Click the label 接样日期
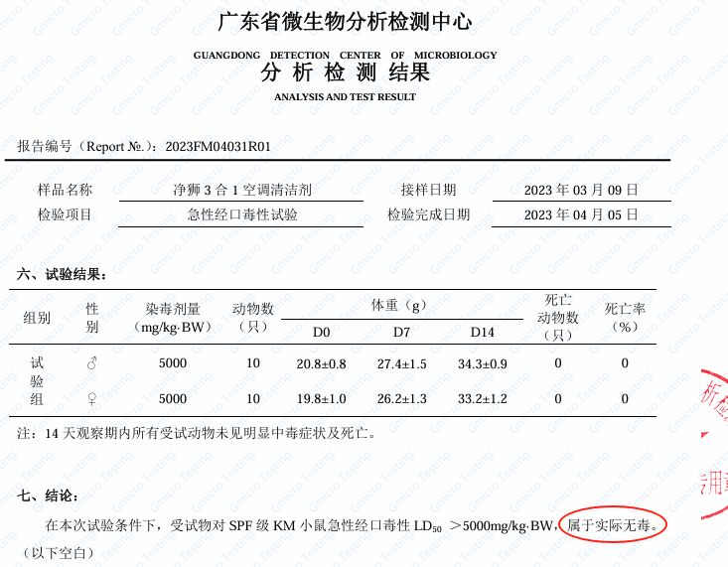The height and width of the screenshot is (567, 728). [x=428, y=190]
